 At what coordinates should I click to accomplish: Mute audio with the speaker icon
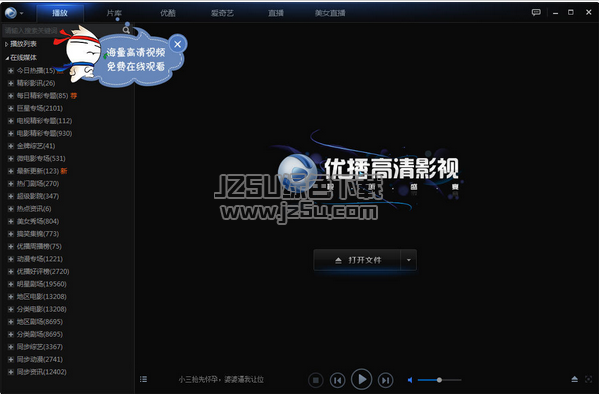[410, 380]
